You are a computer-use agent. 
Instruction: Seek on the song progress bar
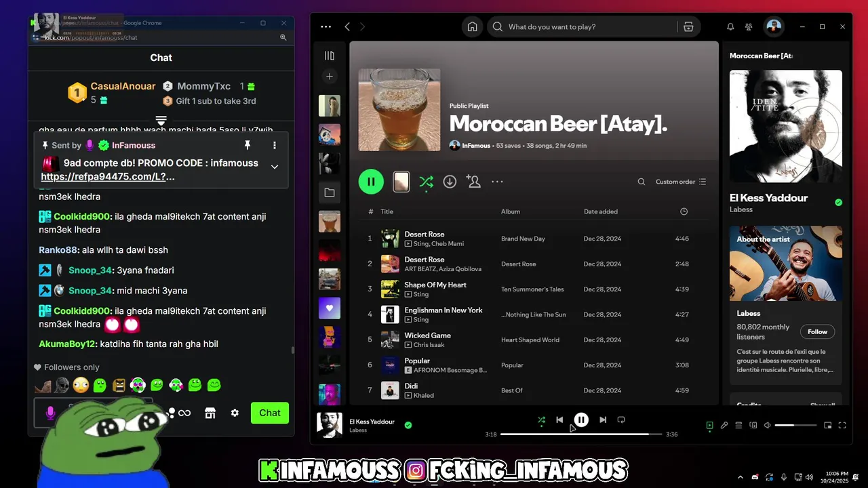pyautogui.click(x=581, y=434)
